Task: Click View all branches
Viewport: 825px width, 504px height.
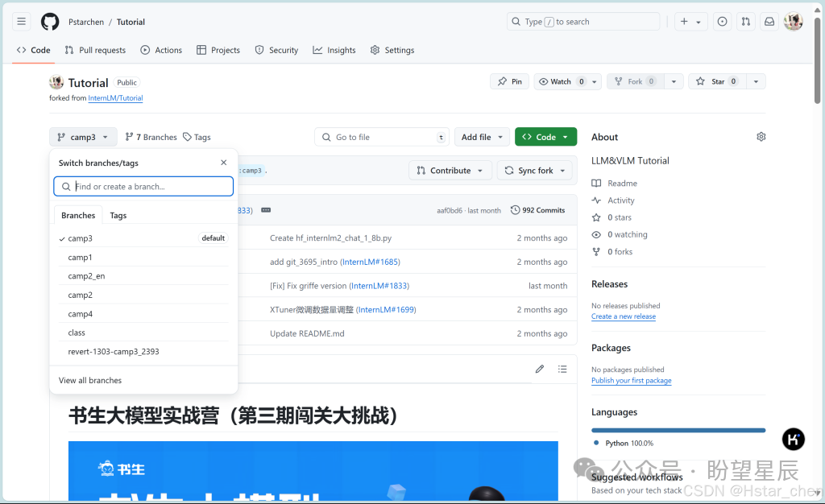Action: click(90, 380)
